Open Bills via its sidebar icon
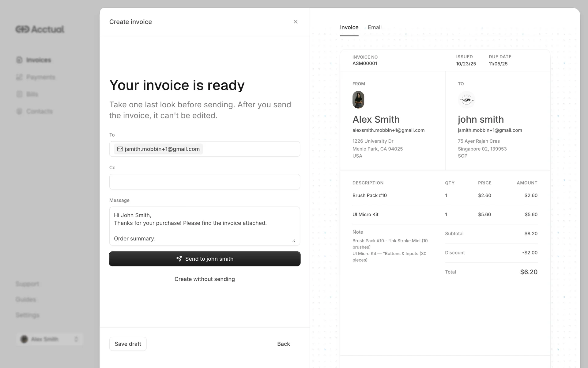588x368 pixels. [x=19, y=94]
